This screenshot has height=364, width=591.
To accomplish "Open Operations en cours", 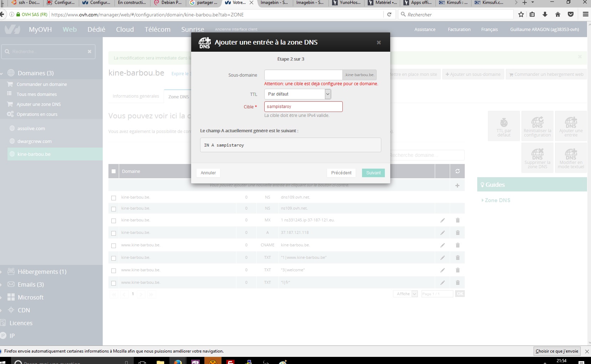I will click(37, 114).
